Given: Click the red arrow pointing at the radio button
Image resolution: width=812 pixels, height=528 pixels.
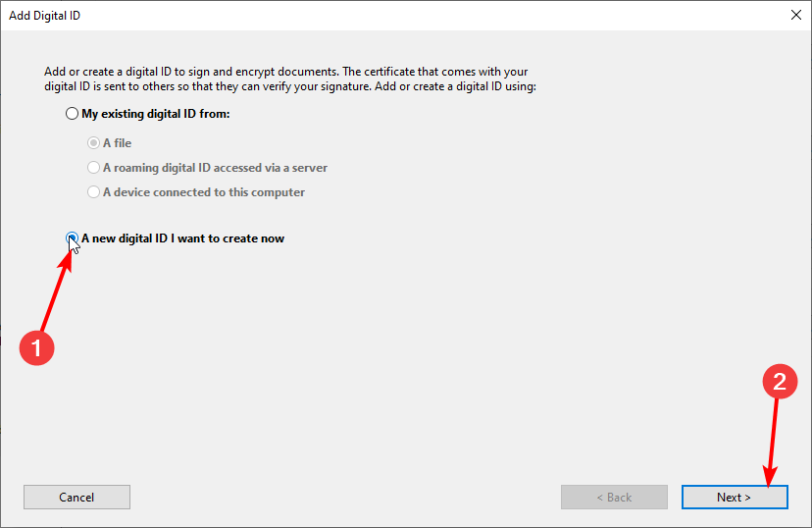Looking at the screenshot, I should coord(56,291).
